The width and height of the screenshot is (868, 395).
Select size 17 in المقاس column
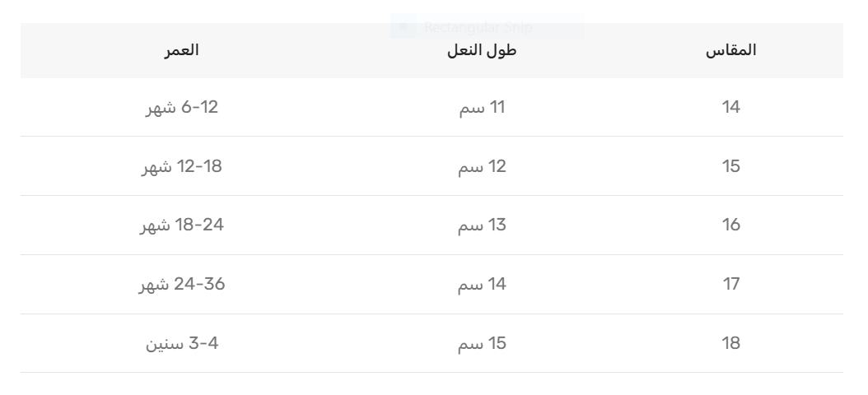click(x=731, y=285)
